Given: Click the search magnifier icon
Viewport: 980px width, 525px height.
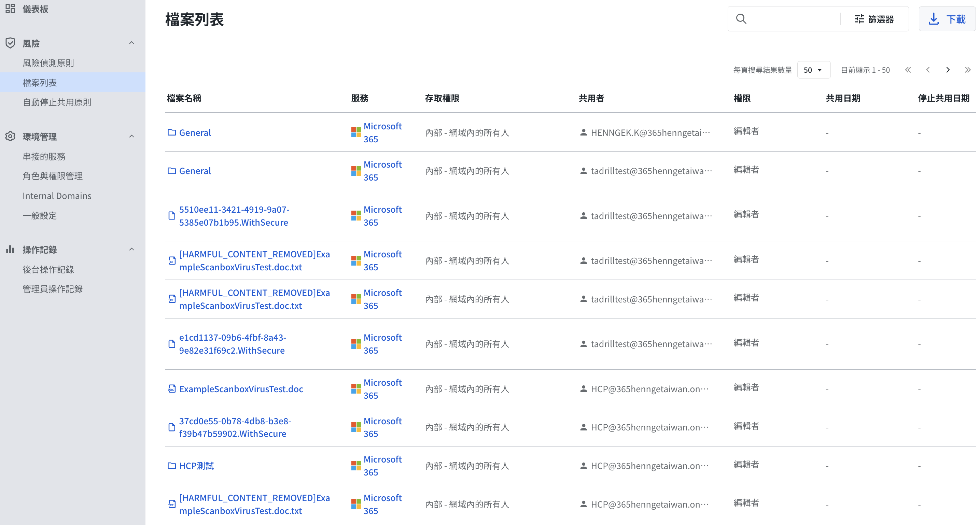Looking at the screenshot, I should [741, 19].
